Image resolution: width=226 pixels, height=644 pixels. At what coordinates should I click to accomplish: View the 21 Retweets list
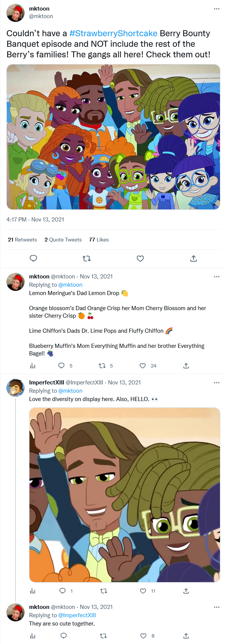point(22,240)
